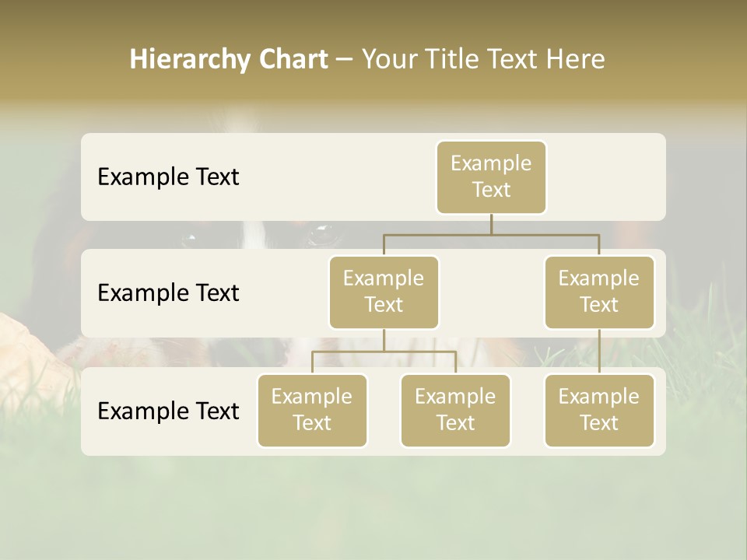This screenshot has width=747, height=560.
Task: Click the middle row's "Example Text" label
Action: coord(168,292)
